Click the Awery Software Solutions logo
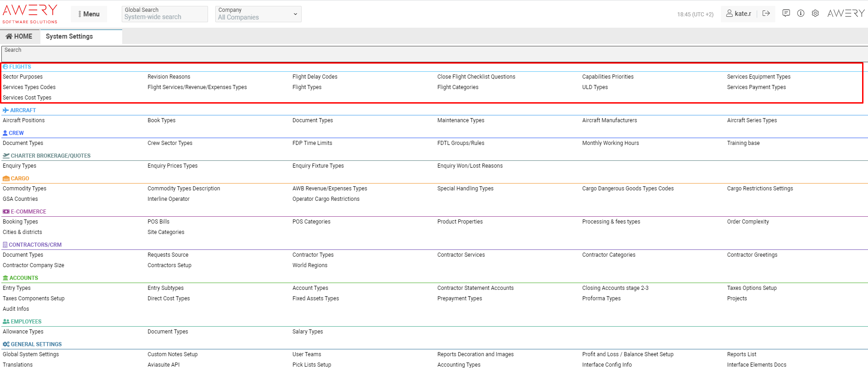This screenshot has width=868, height=368. (x=30, y=14)
